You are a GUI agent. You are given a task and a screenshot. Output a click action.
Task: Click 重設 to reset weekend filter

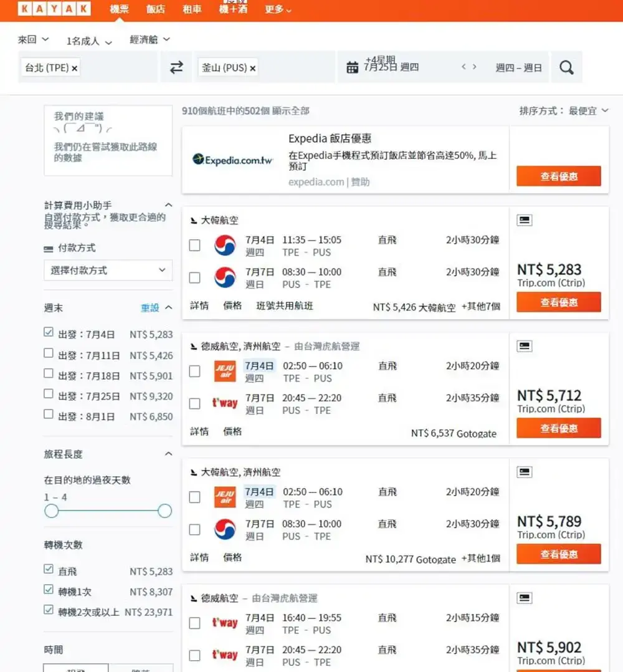point(150,308)
